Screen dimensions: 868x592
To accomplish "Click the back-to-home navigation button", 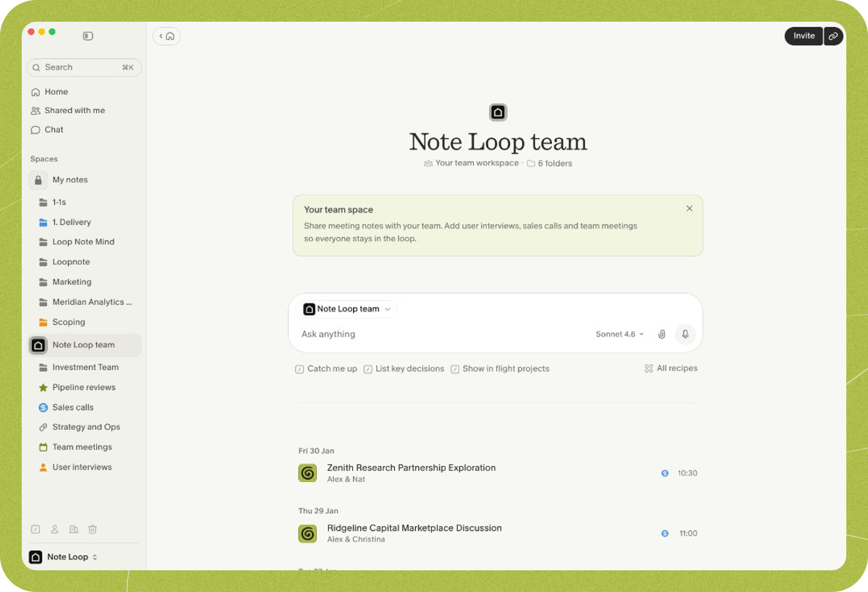I will (x=166, y=36).
